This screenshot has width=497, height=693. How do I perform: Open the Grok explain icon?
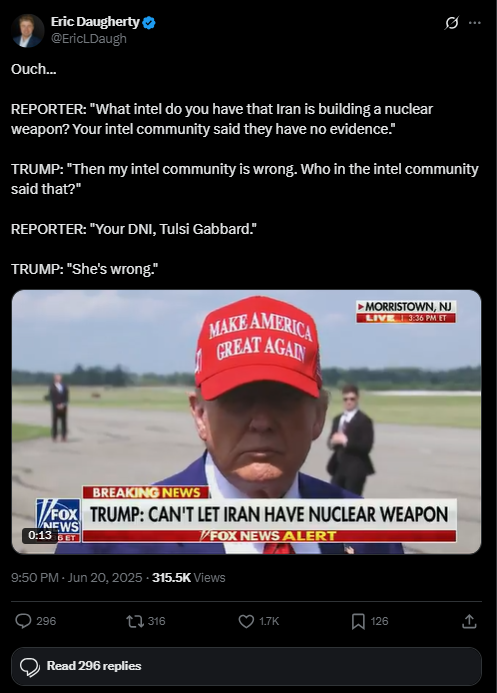click(451, 23)
